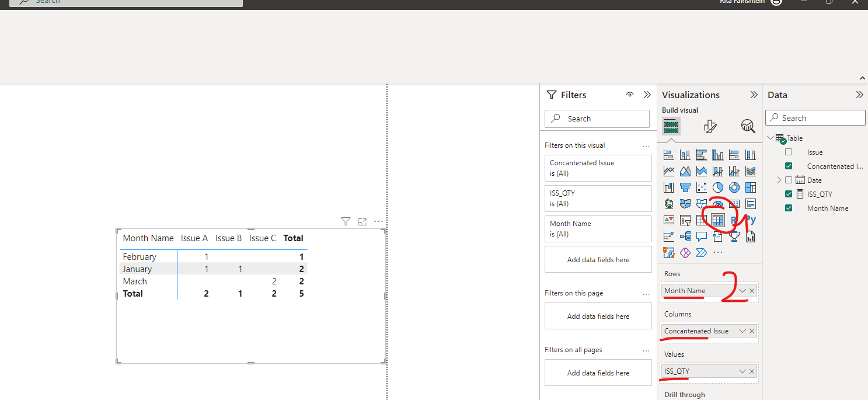
Task: Select the Table visual icon
Action: click(702, 220)
